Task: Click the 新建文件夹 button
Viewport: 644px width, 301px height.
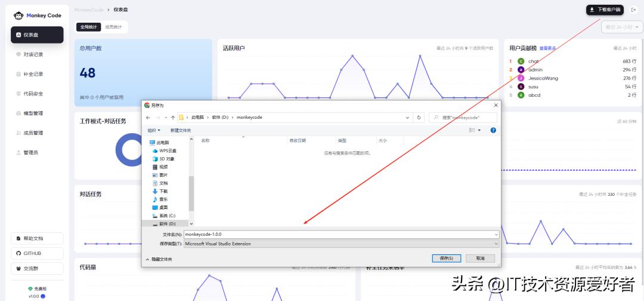Action: tap(181, 130)
